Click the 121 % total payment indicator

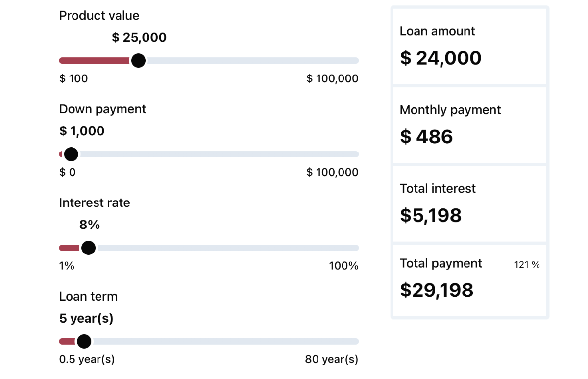click(x=527, y=265)
